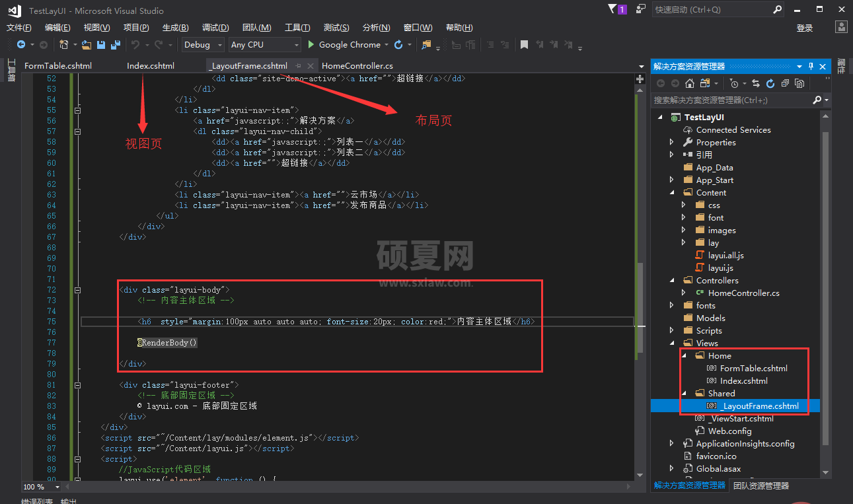
Task: Click Solution Explorer Home icon
Action: point(689,83)
